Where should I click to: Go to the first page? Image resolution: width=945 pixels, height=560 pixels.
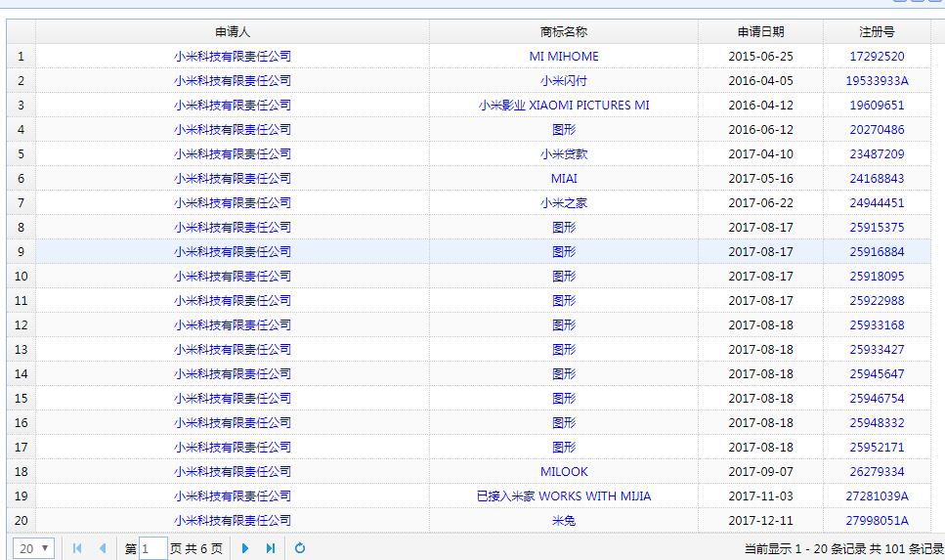(77, 548)
